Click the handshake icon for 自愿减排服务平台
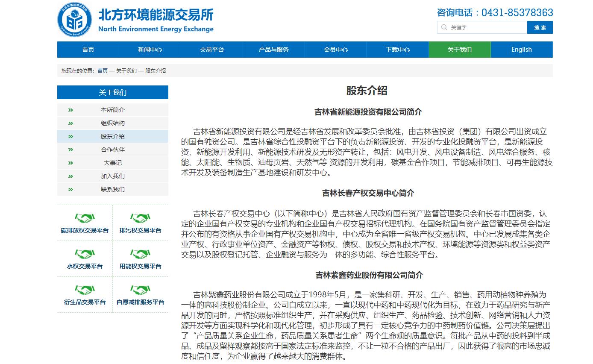 140,290
